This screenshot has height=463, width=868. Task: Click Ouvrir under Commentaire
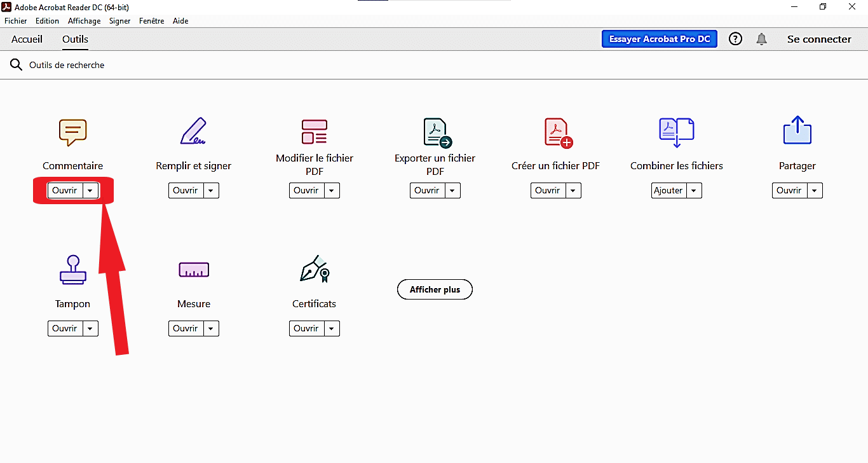click(65, 191)
